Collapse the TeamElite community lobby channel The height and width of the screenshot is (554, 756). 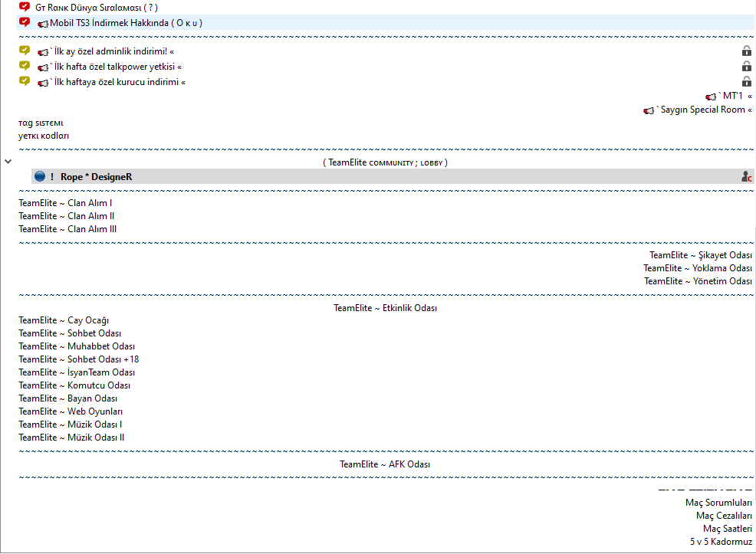pos(8,162)
